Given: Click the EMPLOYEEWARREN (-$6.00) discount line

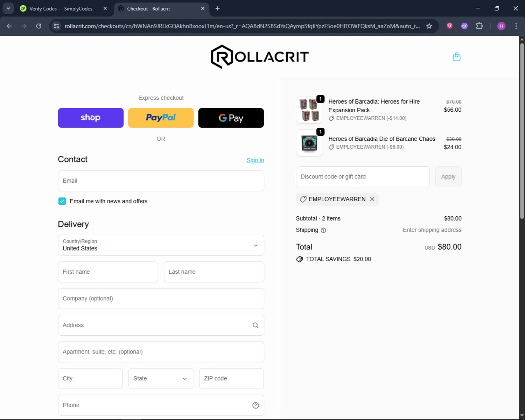Looking at the screenshot, I should [366, 147].
